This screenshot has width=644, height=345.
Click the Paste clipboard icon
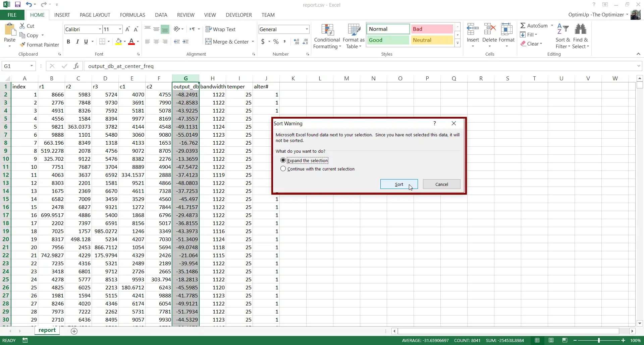click(10, 29)
